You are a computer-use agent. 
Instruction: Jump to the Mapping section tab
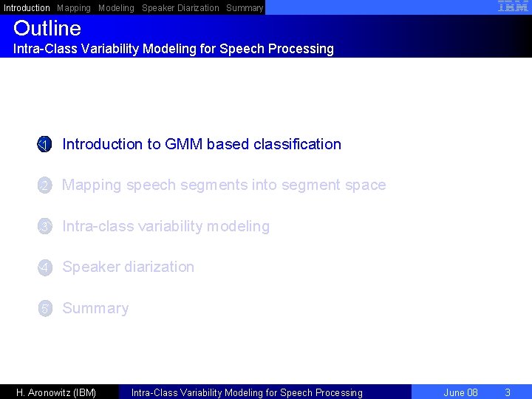pyautogui.click(x=74, y=8)
